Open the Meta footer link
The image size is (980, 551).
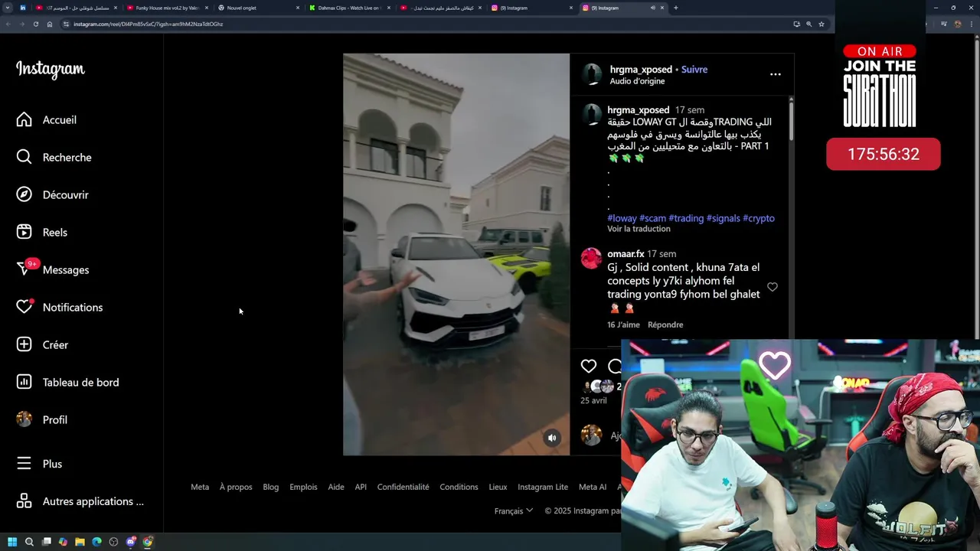coord(200,487)
